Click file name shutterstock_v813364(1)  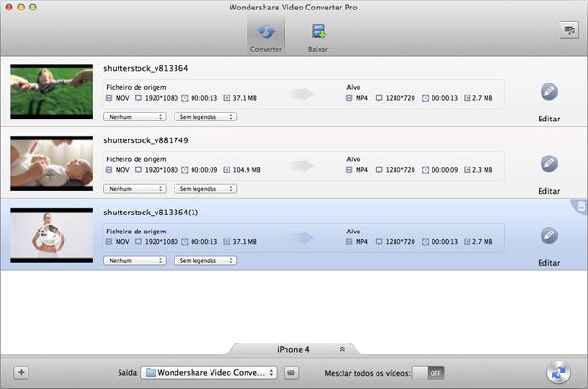click(151, 213)
